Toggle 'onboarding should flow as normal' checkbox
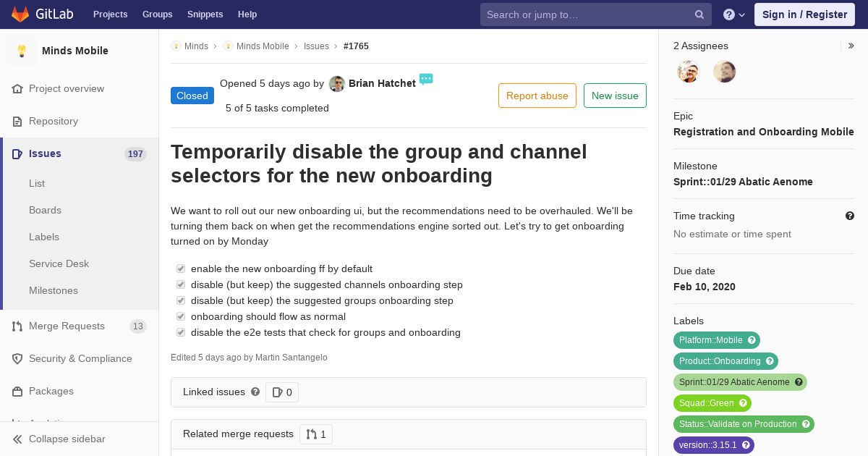The height and width of the screenshot is (456, 868). click(x=181, y=316)
